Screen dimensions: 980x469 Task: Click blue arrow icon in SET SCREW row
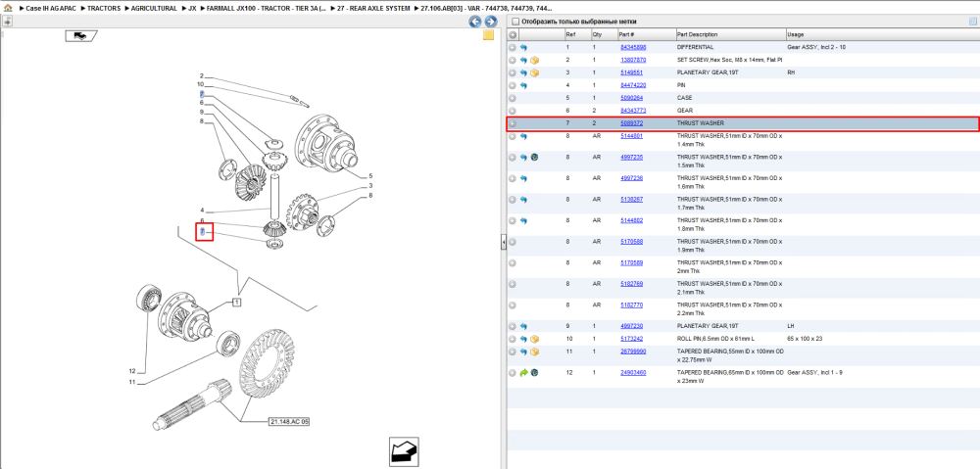(523, 61)
